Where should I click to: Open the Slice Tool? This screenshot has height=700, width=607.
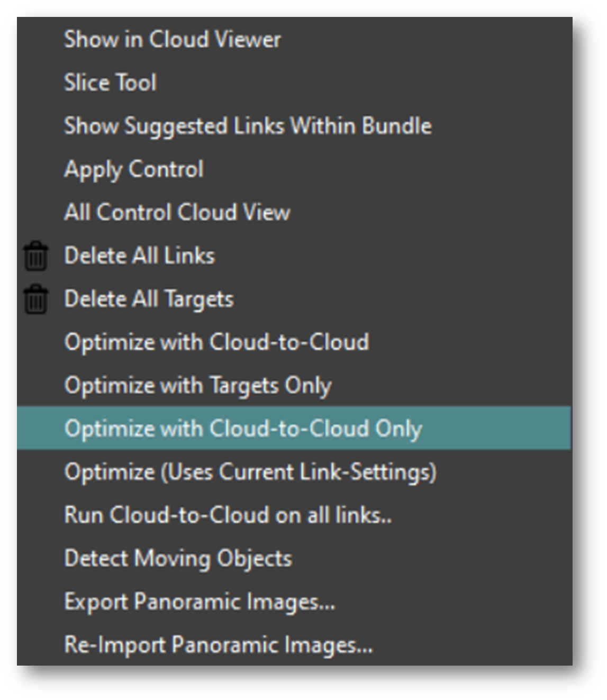[x=110, y=83]
